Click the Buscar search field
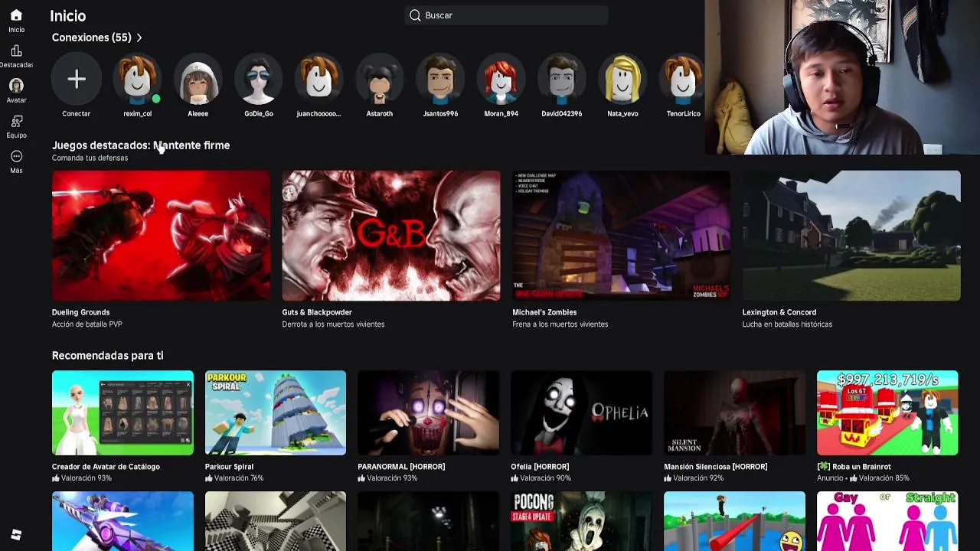This screenshot has height=551, width=980. tap(506, 15)
